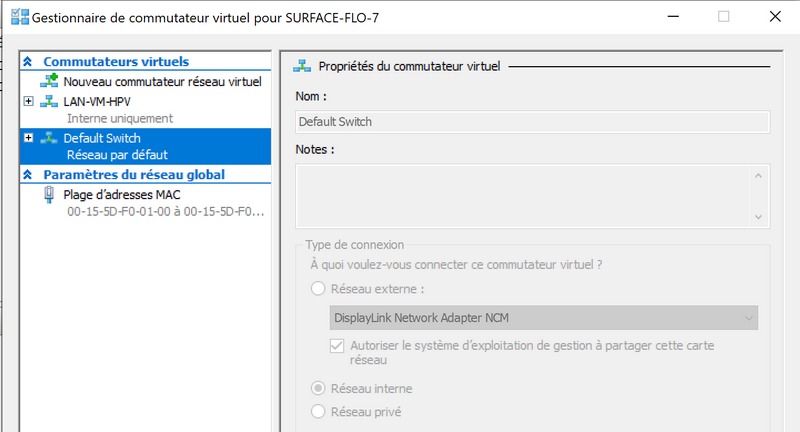
Task: Expand the LAN-VM-HPV tree node
Action: [28, 101]
